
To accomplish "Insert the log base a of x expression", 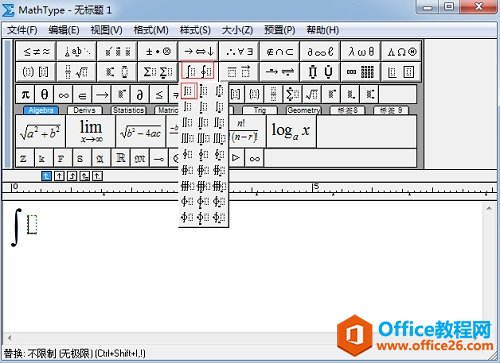I will coord(290,132).
